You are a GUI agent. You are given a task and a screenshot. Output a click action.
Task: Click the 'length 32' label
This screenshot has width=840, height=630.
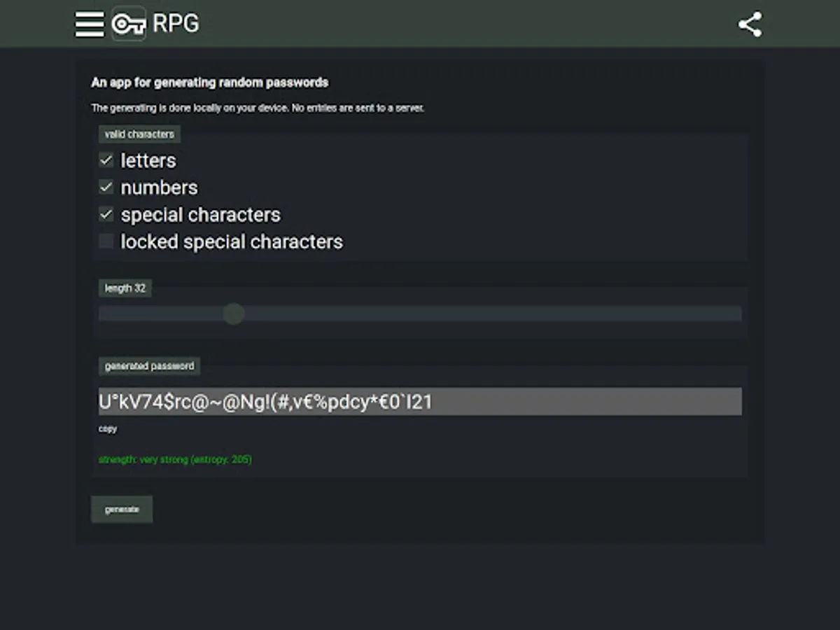[125, 288]
